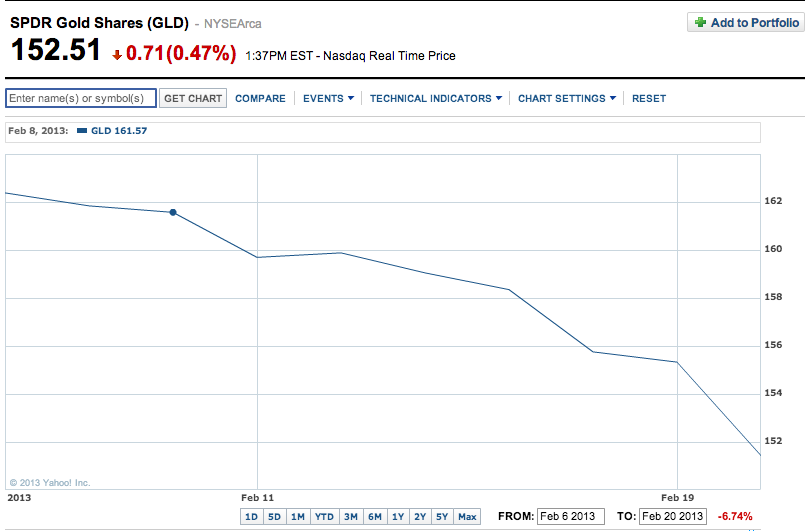Click the -6.74% range change value

(x=735, y=516)
